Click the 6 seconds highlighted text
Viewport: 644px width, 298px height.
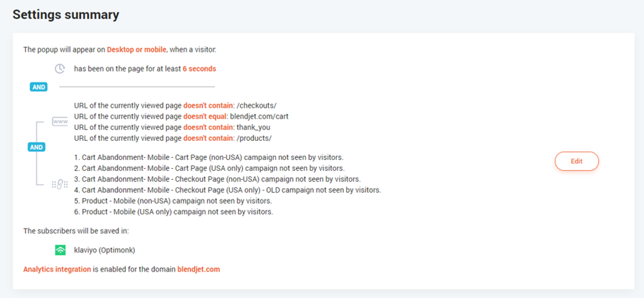click(x=199, y=69)
